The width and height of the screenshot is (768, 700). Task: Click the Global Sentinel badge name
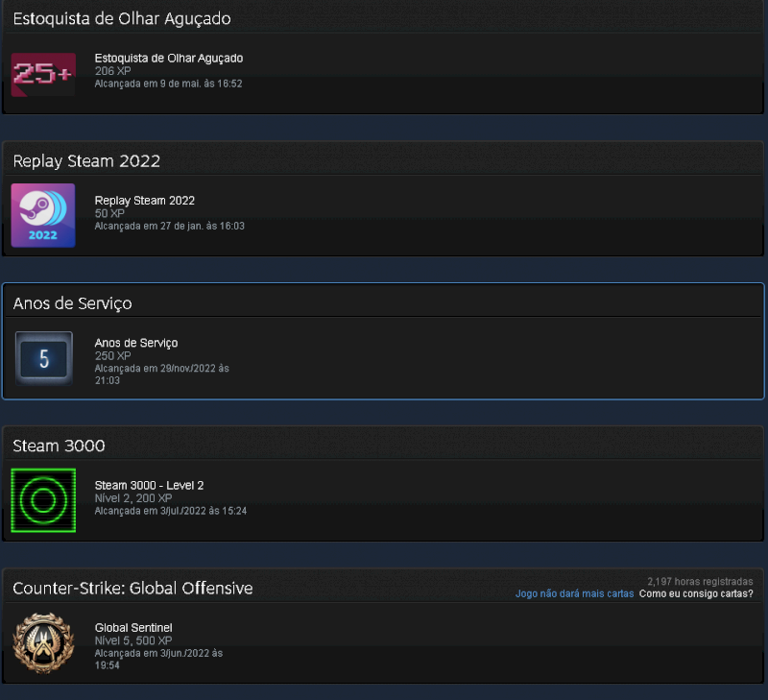click(x=133, y=627)
